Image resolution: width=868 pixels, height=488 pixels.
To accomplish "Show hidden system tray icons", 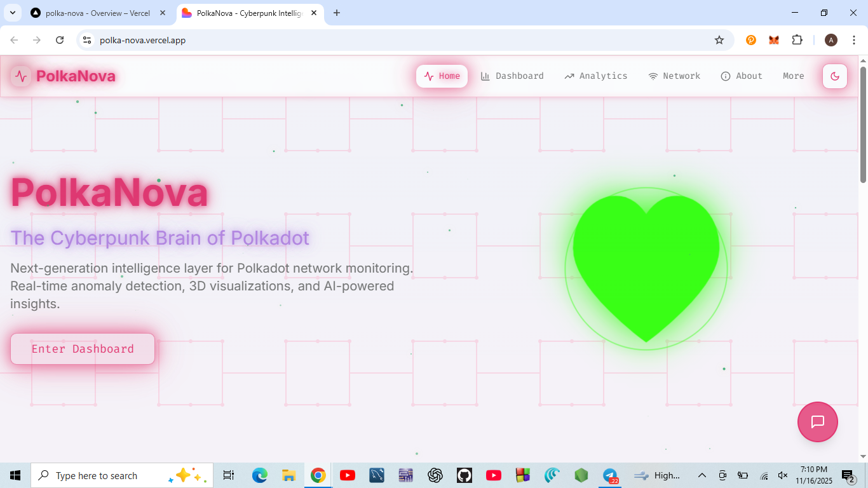I will pyautogui.click(x=702, y=475).
